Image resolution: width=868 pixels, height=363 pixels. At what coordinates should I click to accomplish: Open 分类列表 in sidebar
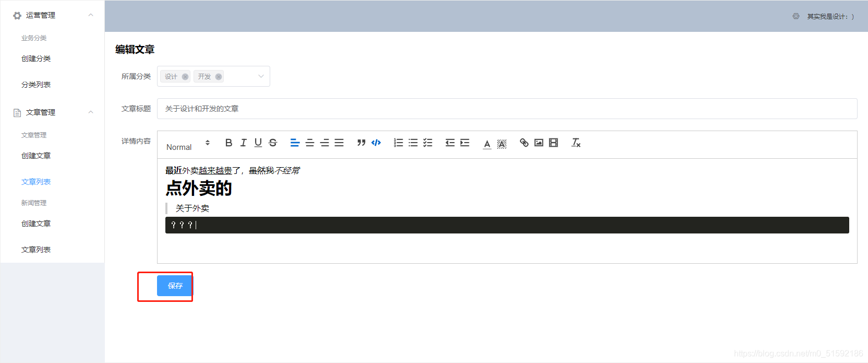pyautogui.click(x=36, y=85)
